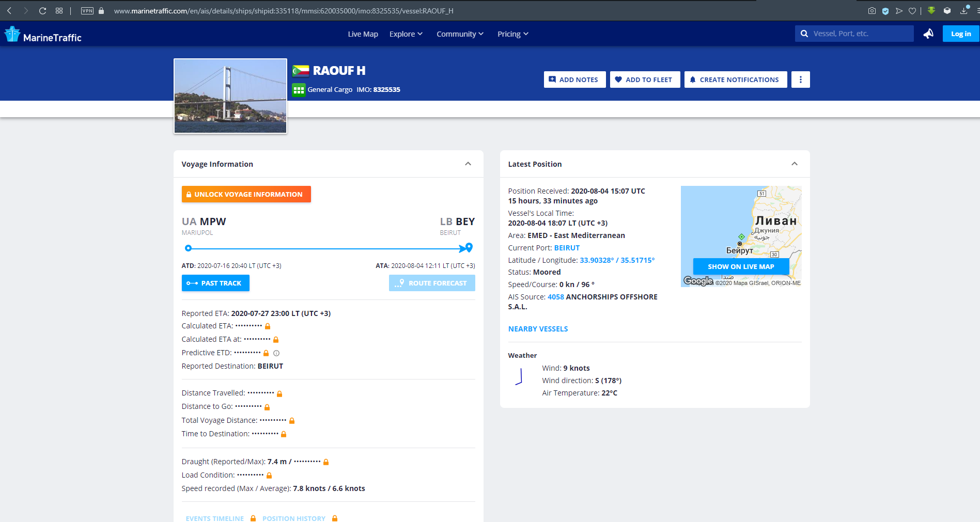Go to Live Map in the navigation

(x=363, y=34)
